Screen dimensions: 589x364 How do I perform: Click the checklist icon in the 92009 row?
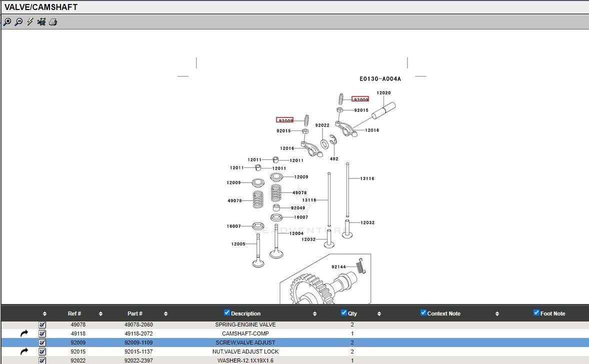[x=42, y=342]
